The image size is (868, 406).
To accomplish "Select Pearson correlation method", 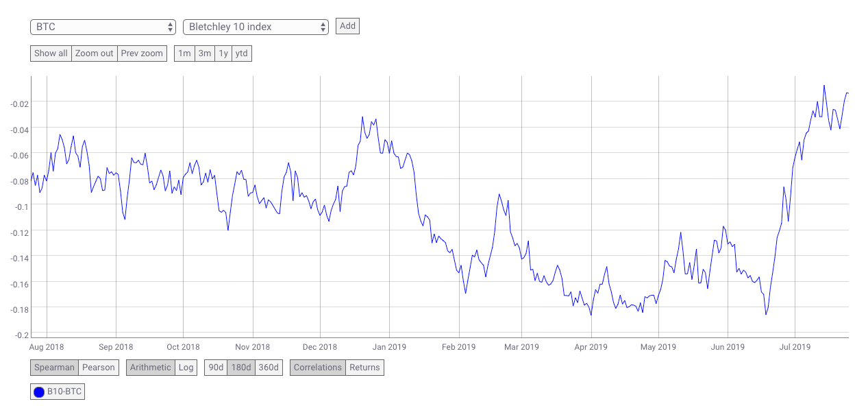I will click(x=99, y=368).
